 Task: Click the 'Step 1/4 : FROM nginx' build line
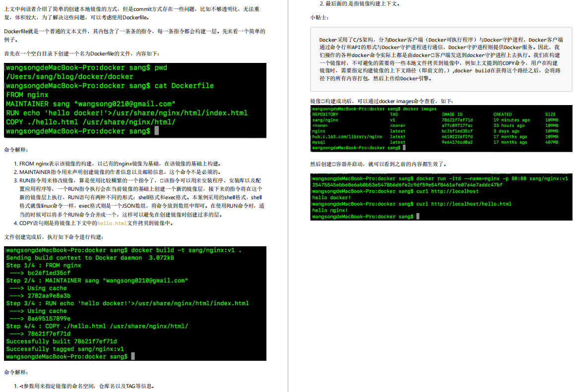click(44, 266)
